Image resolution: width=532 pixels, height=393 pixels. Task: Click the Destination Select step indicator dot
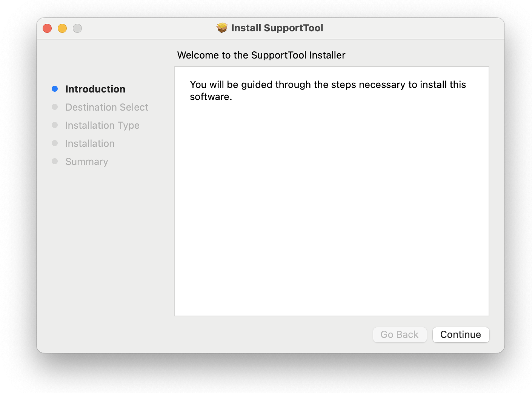[x=55, y=107]
